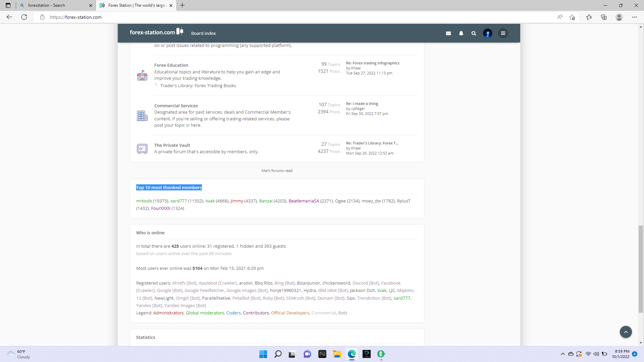Screen dimensions: 644x362
Task: Open the user profile avatar menu
Action: pyautogui.click(x=488, y=33)
